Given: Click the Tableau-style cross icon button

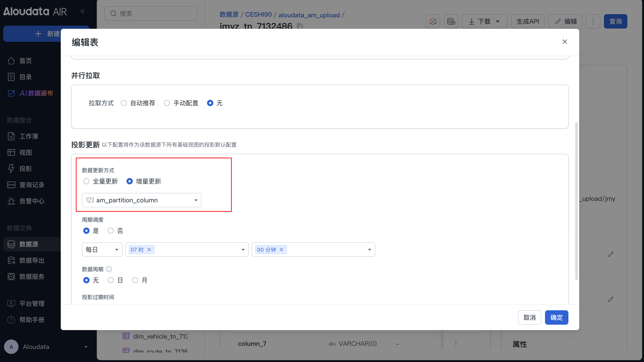Looking at the screenshot, I should coord(433,22).
